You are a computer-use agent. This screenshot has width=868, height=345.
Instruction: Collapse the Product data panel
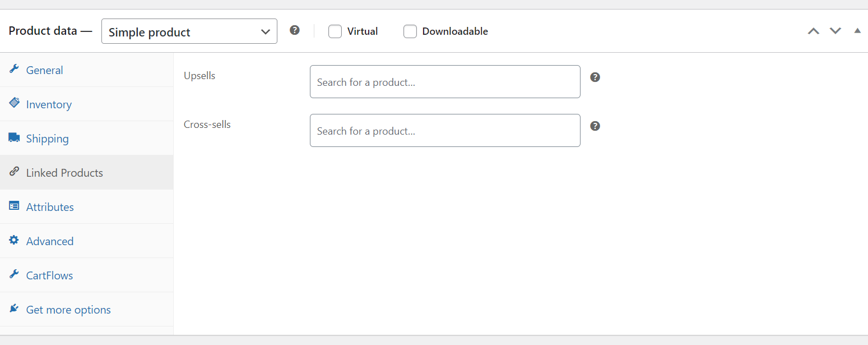pos(857,31)
